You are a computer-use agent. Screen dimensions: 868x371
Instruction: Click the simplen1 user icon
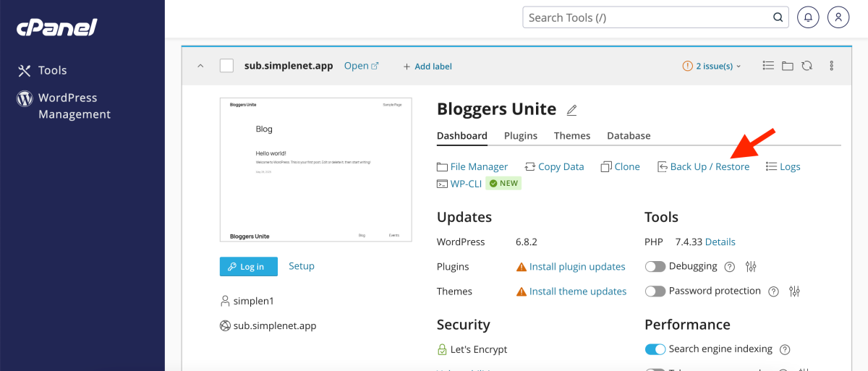[225, 301]
